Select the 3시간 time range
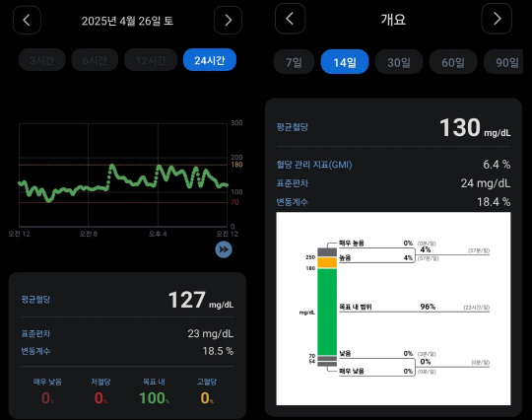532x420 pixels. click(41, 60)
